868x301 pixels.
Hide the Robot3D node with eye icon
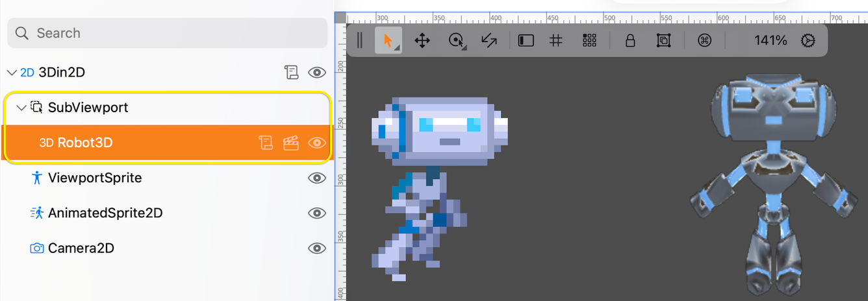point(317,143)
